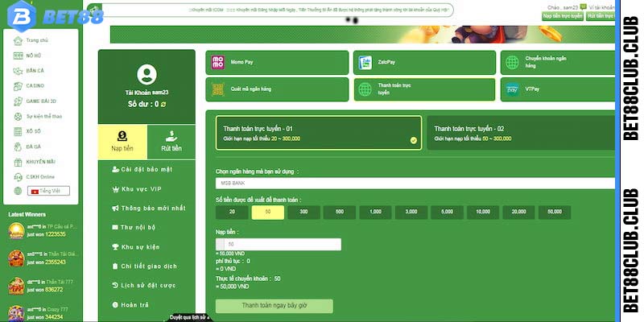
Task: Choose amount 300
Action: [303, 213]
